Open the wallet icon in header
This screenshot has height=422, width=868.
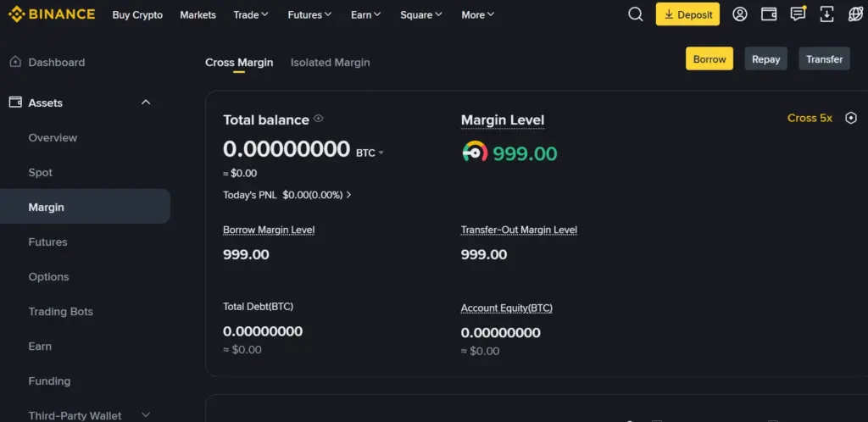tap(769, 14)
